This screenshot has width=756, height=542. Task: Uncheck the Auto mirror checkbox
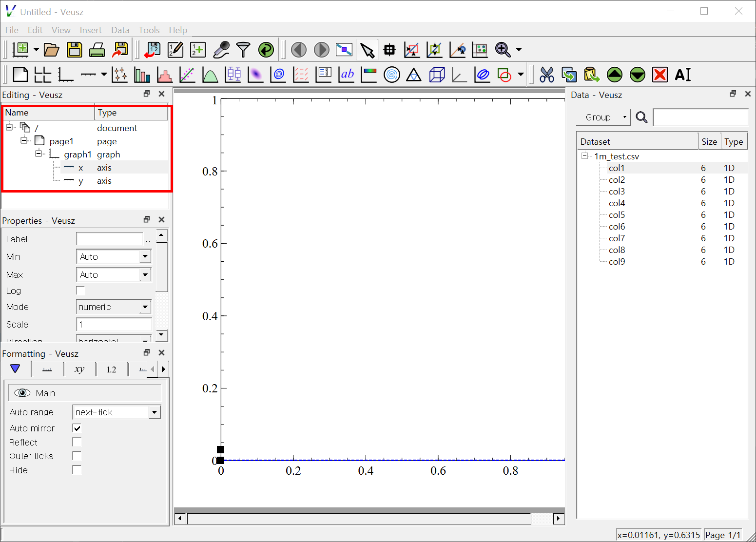(77, 428)
